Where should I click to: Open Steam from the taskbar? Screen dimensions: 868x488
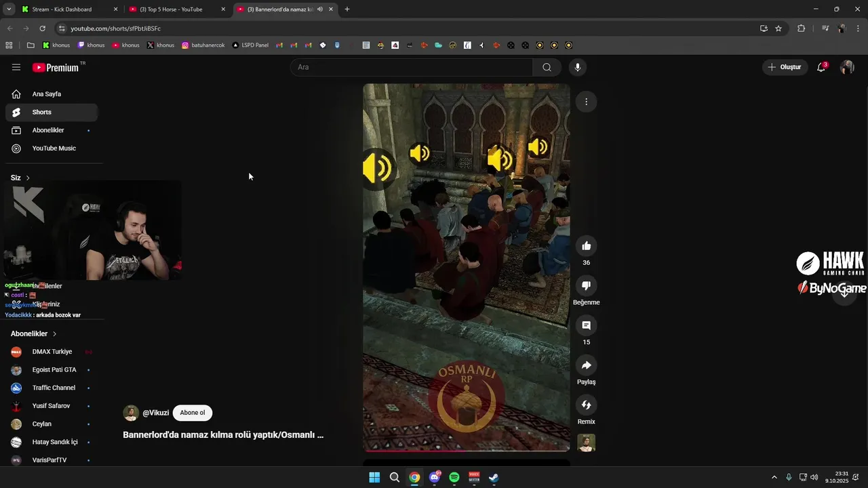(x=494, y=477)
